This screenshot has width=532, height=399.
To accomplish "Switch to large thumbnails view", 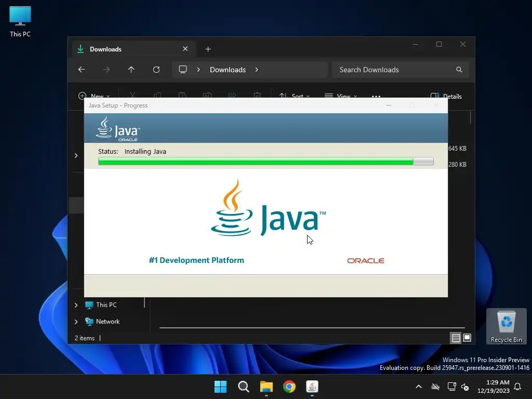I will coord(467,338).
